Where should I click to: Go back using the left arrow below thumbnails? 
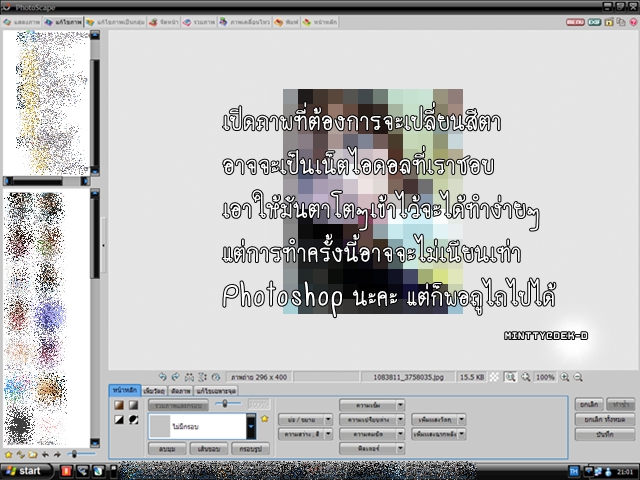click(45, 454)
